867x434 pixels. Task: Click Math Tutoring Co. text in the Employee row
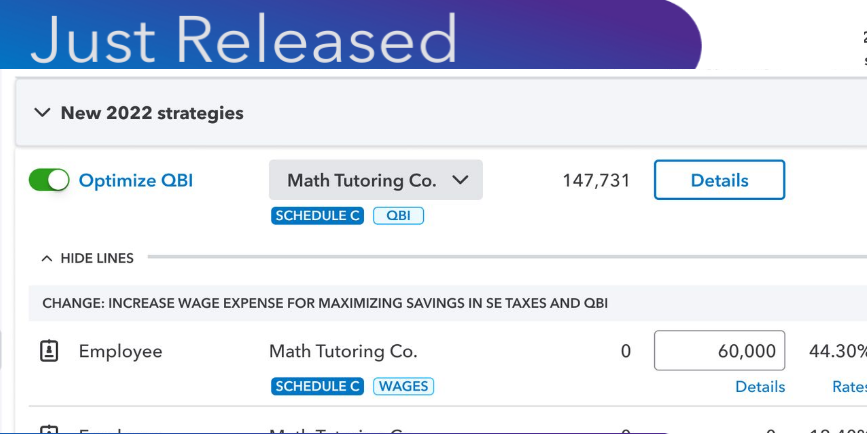[x=343, y=352]
